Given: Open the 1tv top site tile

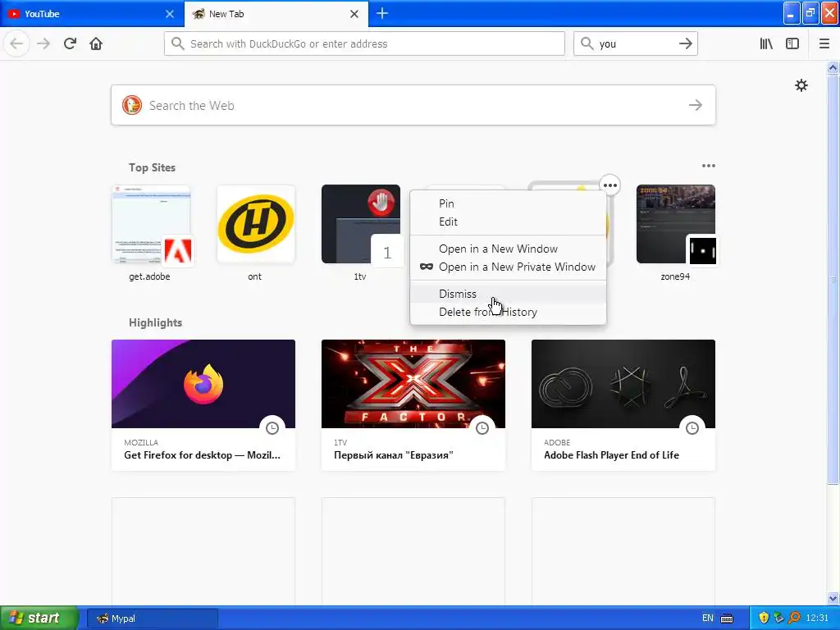Looking at the screenshot, I should coord(361,224).
